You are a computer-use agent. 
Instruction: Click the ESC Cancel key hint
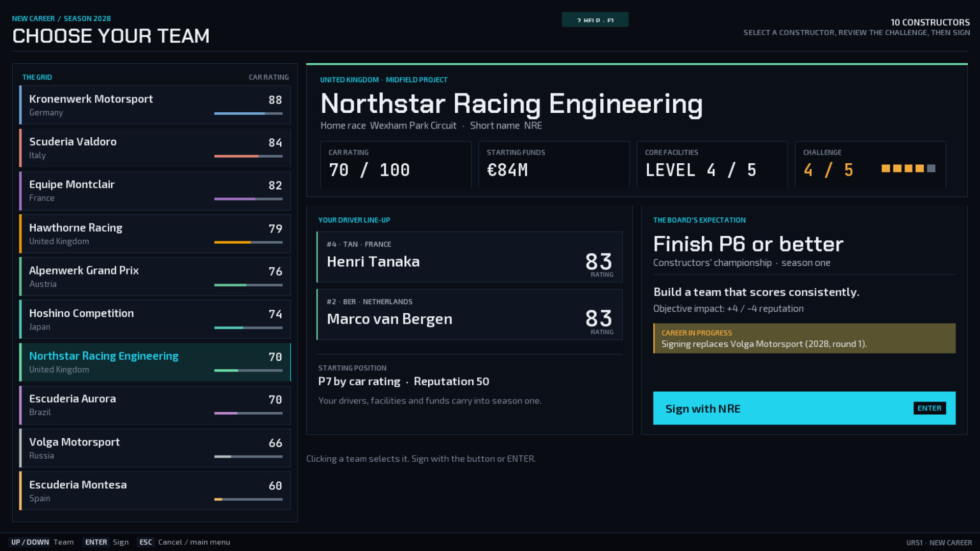(184, 542)
